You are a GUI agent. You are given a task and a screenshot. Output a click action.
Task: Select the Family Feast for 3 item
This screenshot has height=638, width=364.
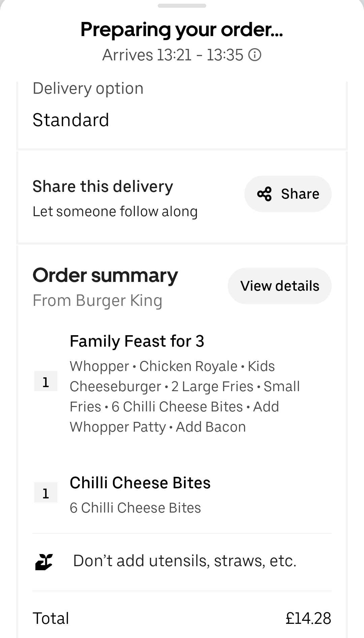tap(137, 341)
